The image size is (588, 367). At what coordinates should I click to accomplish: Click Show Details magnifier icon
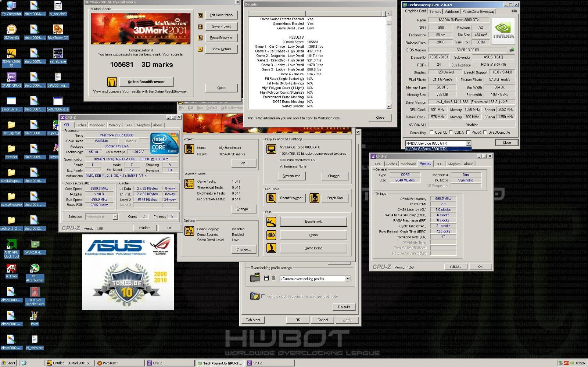click(x=200, y=49)
